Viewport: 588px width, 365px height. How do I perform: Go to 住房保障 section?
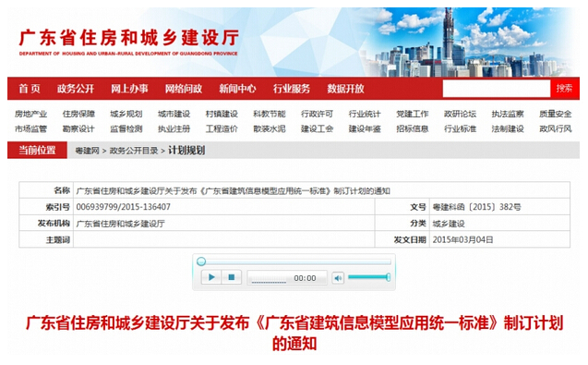[78, 114]
